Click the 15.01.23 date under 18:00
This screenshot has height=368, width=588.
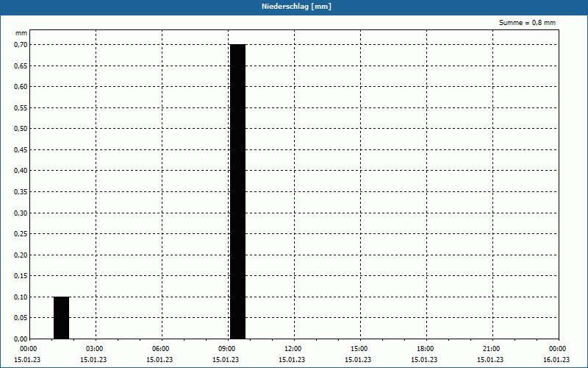pos(424,360)
